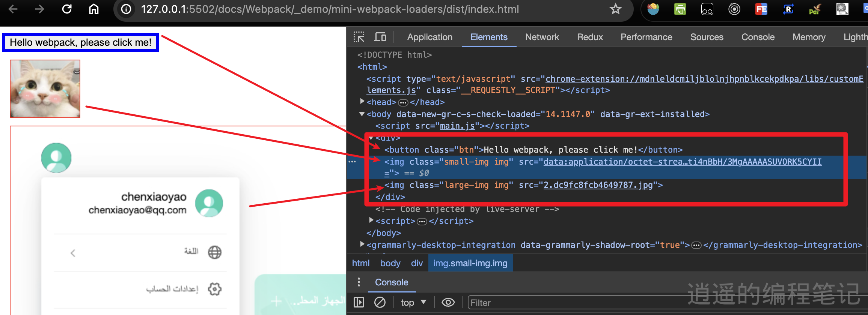This screenshot has height=315, width=868.
Task: Open the star picture extension icon
Action: [x=842, y=9]
